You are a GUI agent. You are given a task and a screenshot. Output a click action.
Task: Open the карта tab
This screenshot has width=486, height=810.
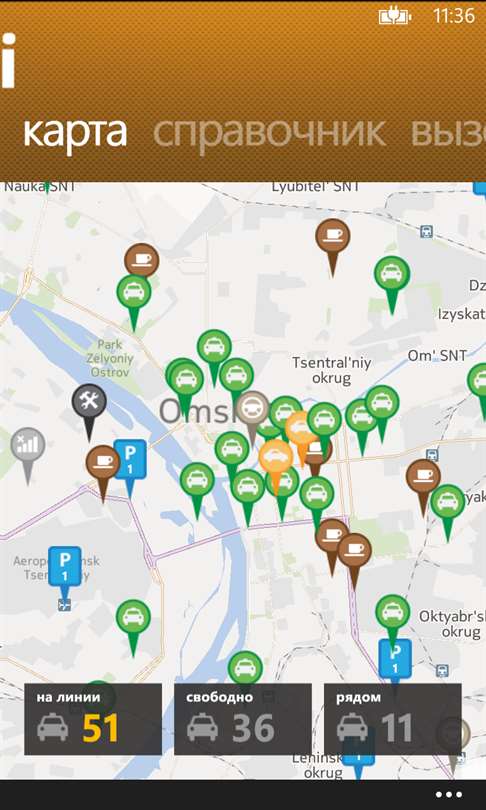pos(75,132)
